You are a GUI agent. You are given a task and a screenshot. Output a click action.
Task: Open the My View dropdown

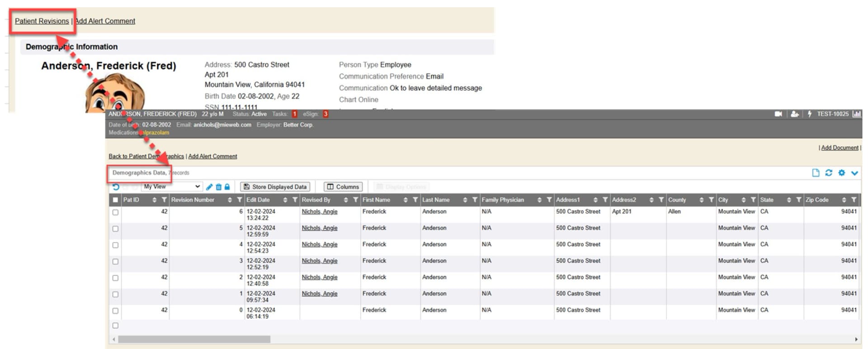(x=171, y=186)
